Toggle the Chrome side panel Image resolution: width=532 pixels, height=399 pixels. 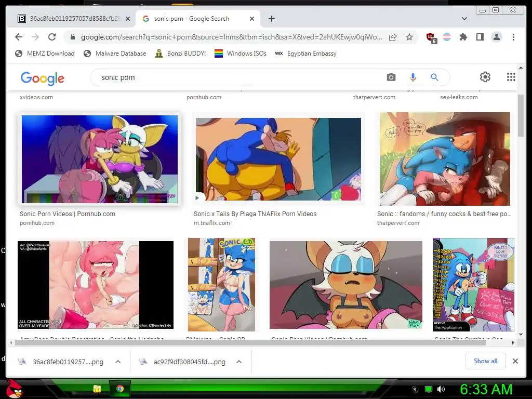(x=480, y=37)
